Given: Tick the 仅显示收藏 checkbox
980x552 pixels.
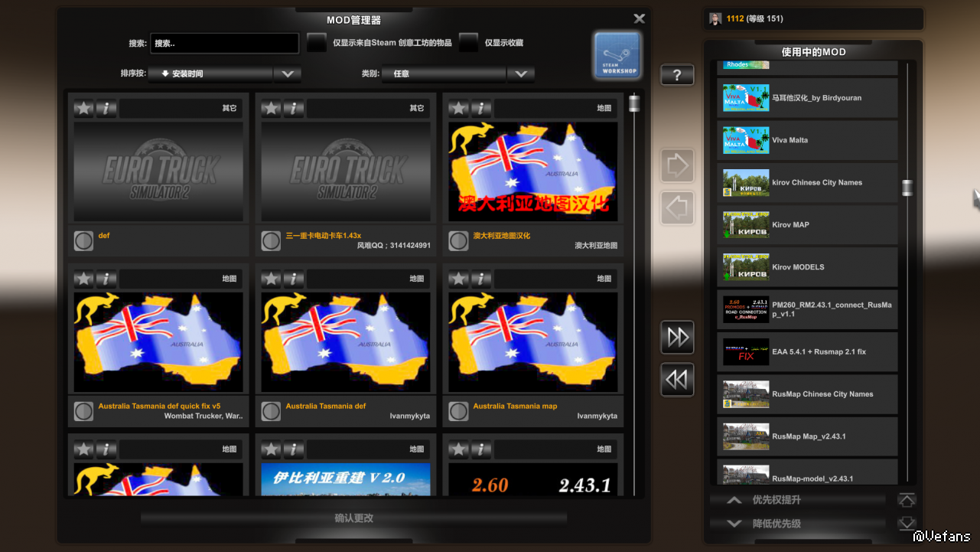Looking at the screenshot, I should (x=469, y=43).
